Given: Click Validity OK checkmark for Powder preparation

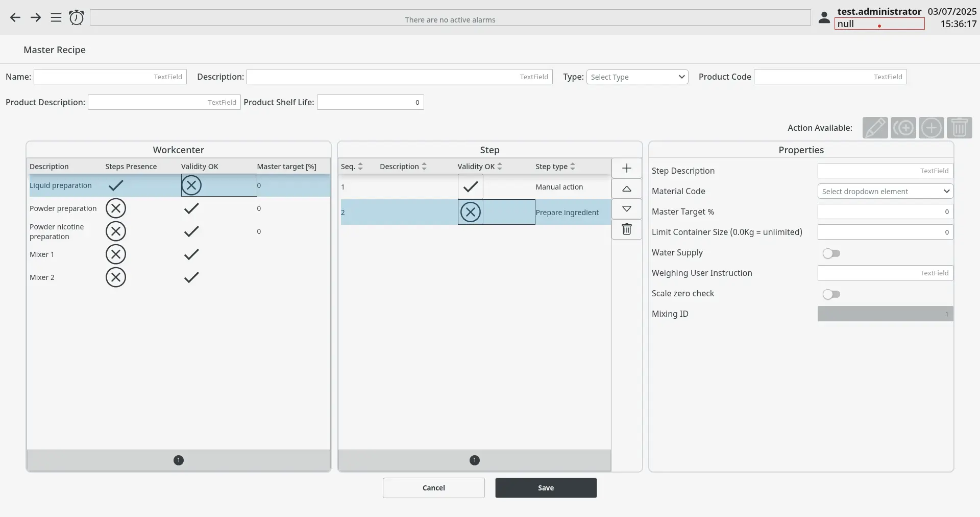Looking at the screenshot, I should pos(191,208).
